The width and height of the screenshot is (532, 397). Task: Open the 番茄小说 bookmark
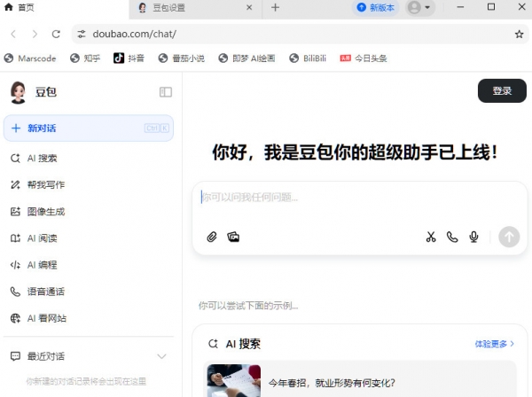pos(182,58)
